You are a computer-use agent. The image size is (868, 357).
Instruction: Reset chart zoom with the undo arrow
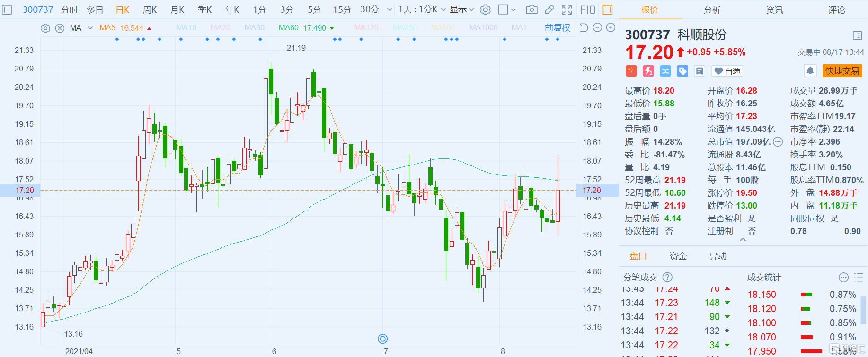click(x=584, y=28)
